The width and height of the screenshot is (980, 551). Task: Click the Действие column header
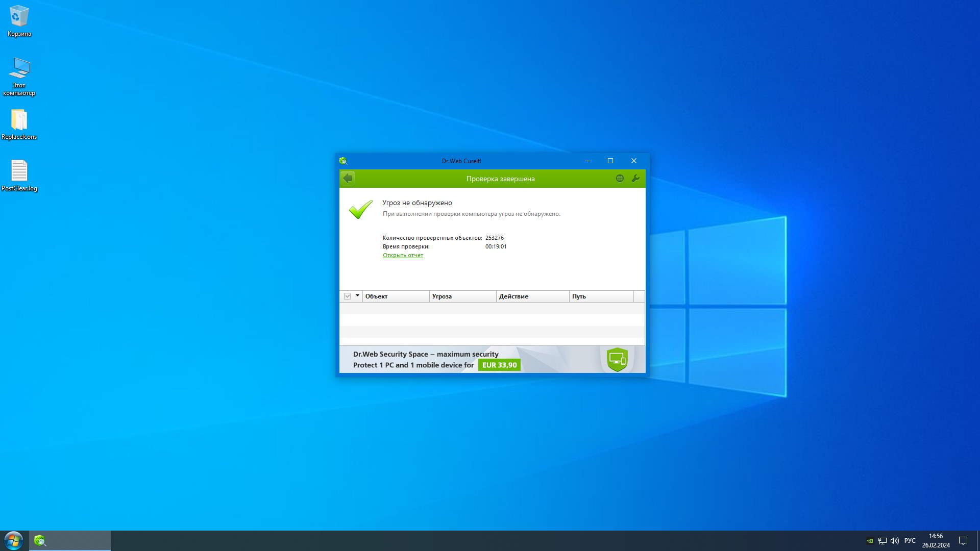532,296
